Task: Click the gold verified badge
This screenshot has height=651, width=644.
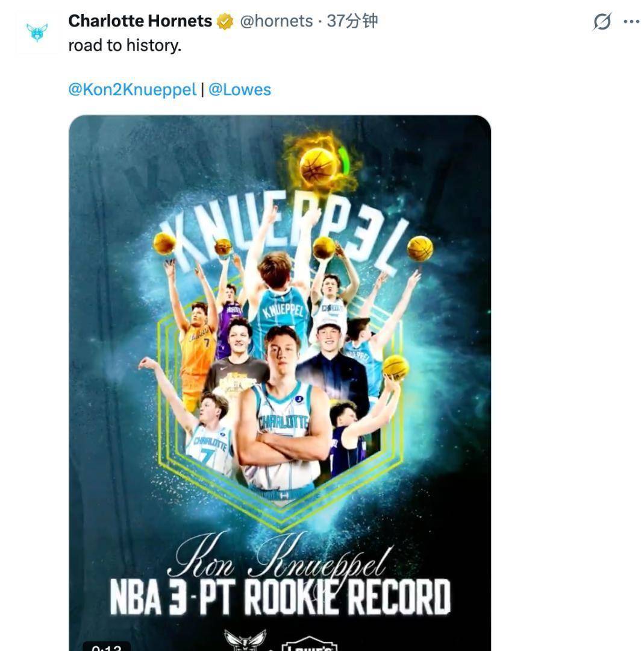Action: pyautogui.click(x=225, y=22)
